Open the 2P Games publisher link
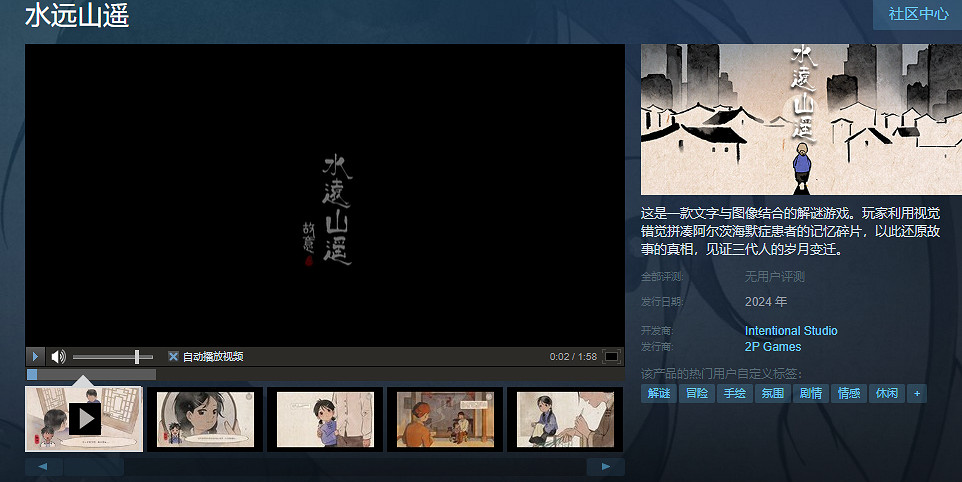 click(x=773, y=346)
